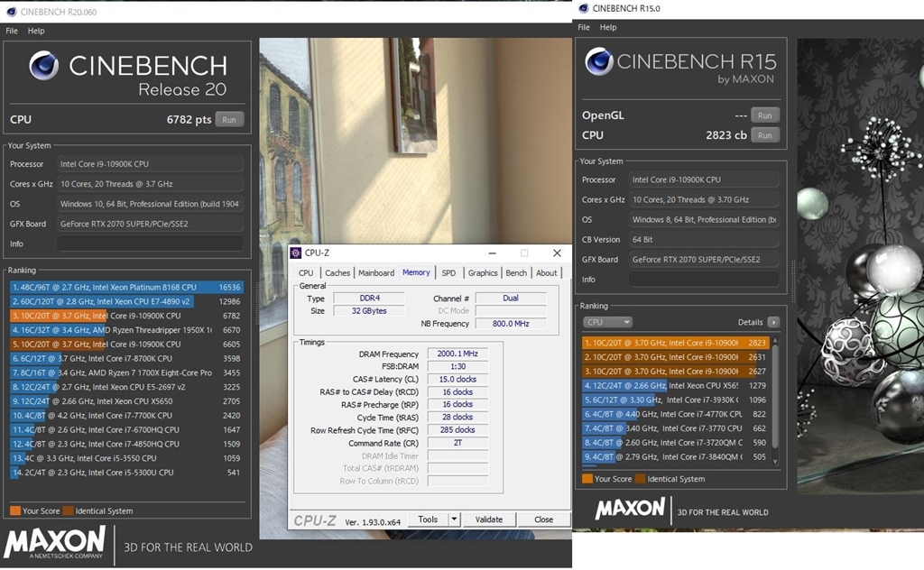Click the Cinebench R20 title bar icon
Viewport: 924px width, 570px height.
[11, 11]
